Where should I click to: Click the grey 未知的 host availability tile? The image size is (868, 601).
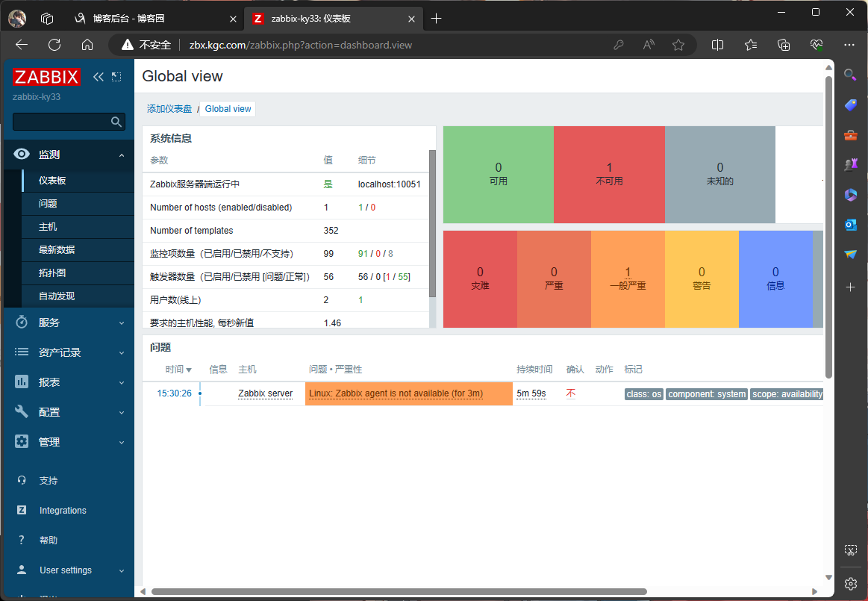[x=720, y=175]
